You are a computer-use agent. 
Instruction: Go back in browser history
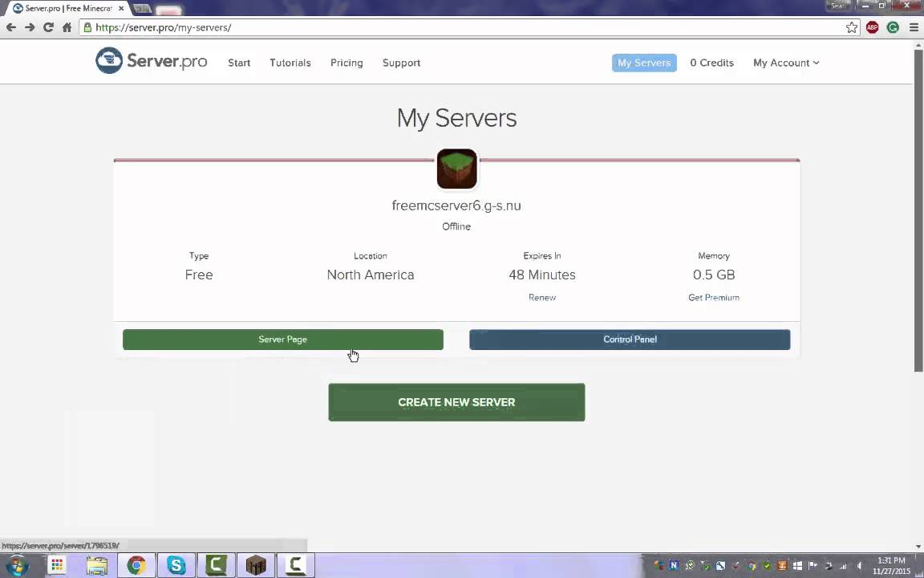tap(11, 27)
